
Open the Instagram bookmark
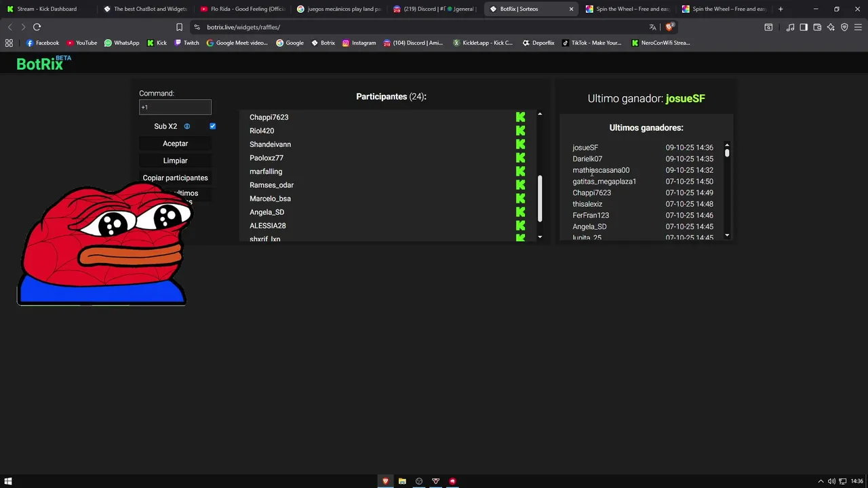[x=359, y=43]
